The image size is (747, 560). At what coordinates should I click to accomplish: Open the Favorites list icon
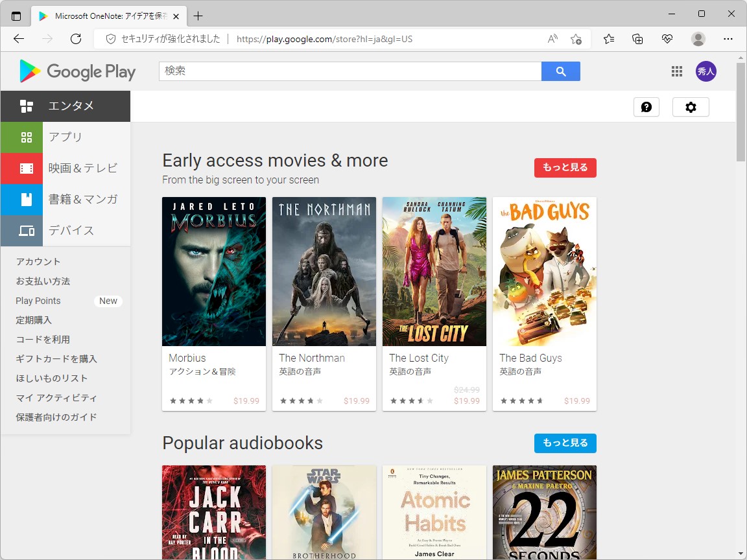tap(609, 39)
